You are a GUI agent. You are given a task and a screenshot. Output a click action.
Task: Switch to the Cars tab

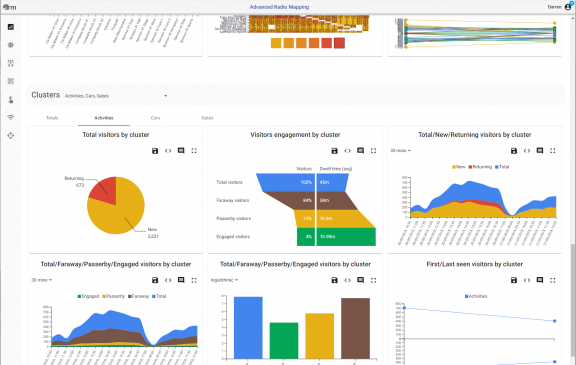pyautogui.click(x=155, y=118)
